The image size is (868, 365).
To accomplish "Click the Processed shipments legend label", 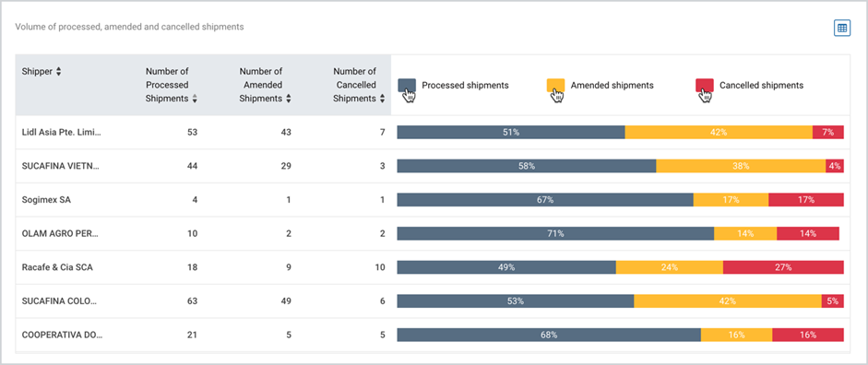I will click(x=465, y=86).
